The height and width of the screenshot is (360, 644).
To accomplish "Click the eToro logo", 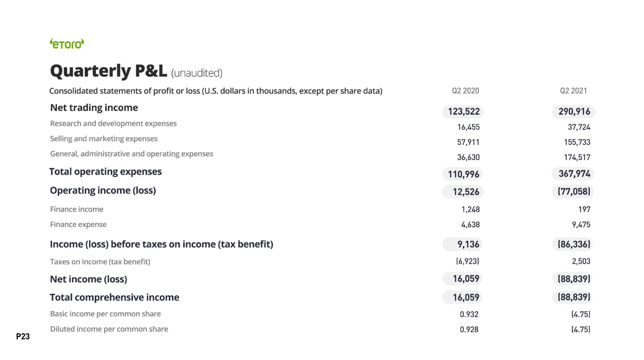I will pyautogui.click(x=67, y=44).
